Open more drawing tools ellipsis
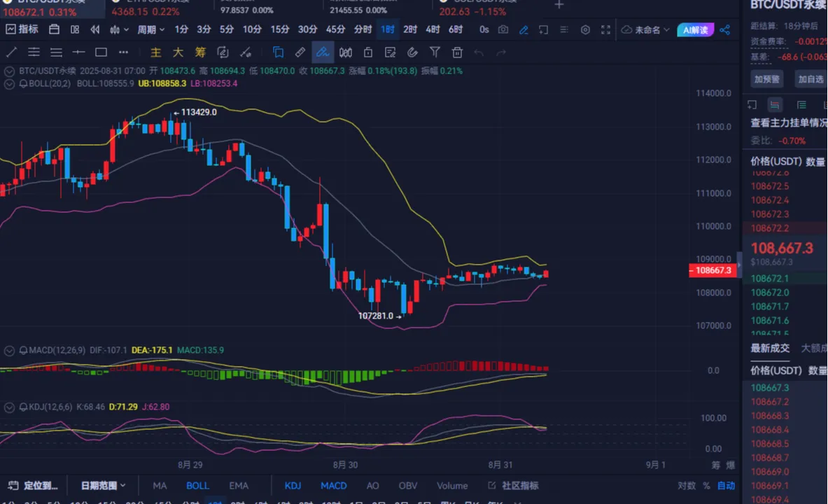 tap(124, 52)
